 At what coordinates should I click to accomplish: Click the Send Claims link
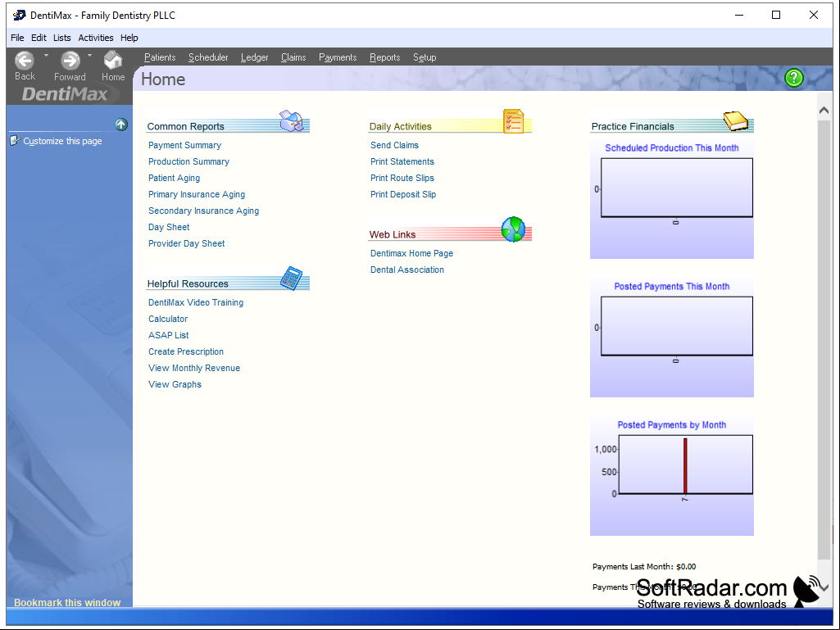coord(394,145)
